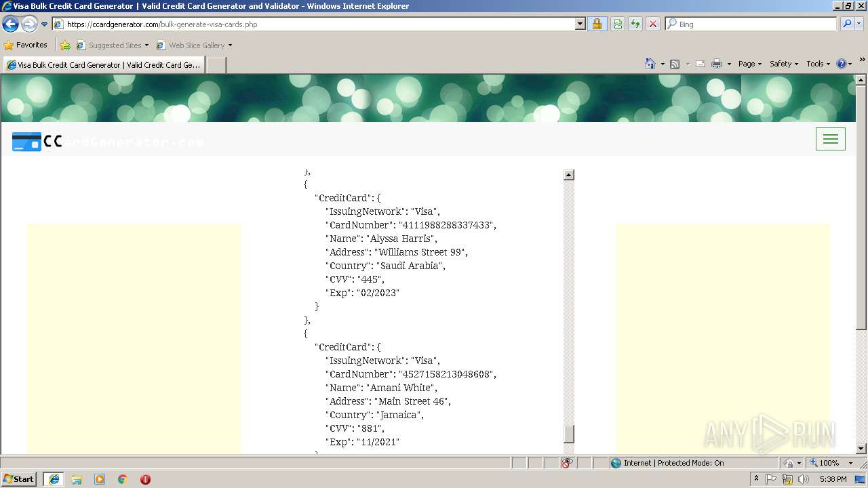The height and width of the screenshot is (488, 868).
Task: Toggle the hamburger navigation menu
Action: coord(831,139)
